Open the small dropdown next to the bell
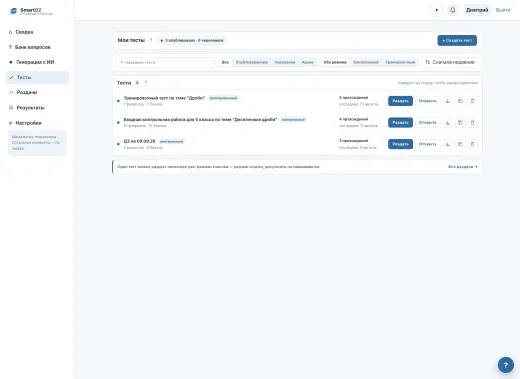Viewport: 520px width, 379px height. click(x=436, y=10)
